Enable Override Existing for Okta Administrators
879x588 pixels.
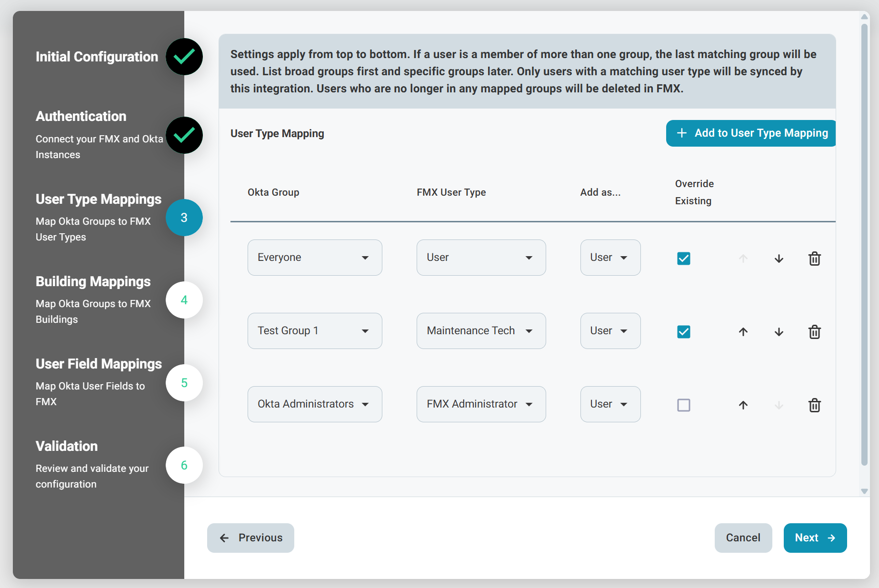pyautogui.click(x=683, y=405)
